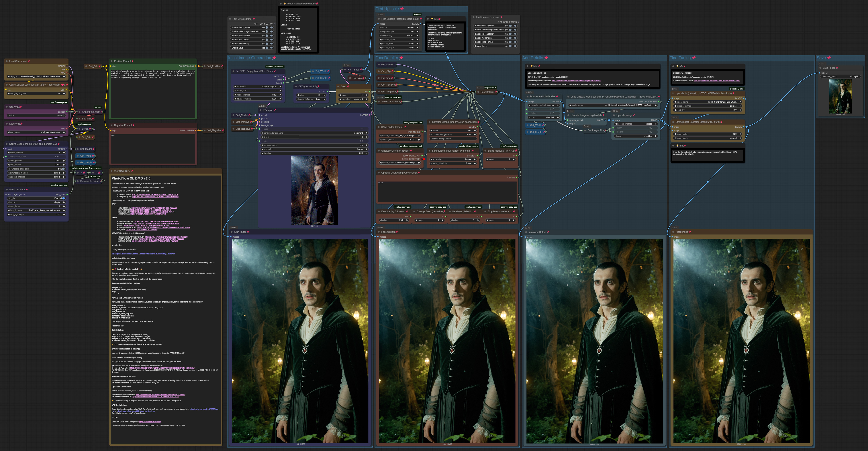The width and height of the screenshot is (868, 451).
Task: Click the navigate arrow for Enable First Upscale in Muter
Action: 272,28
